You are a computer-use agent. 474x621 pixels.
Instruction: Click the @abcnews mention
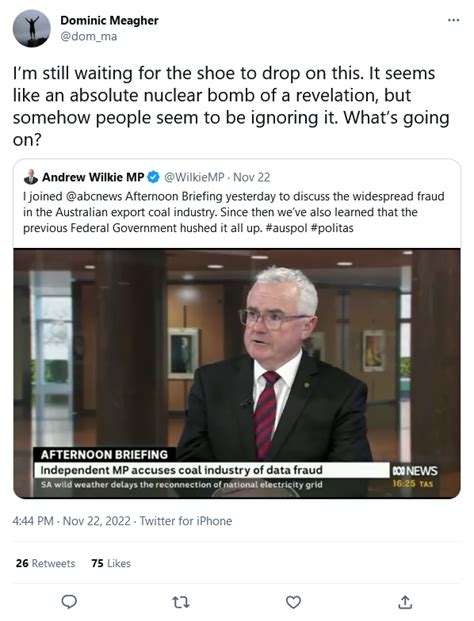pyautogui.click(x=94, y=196)
